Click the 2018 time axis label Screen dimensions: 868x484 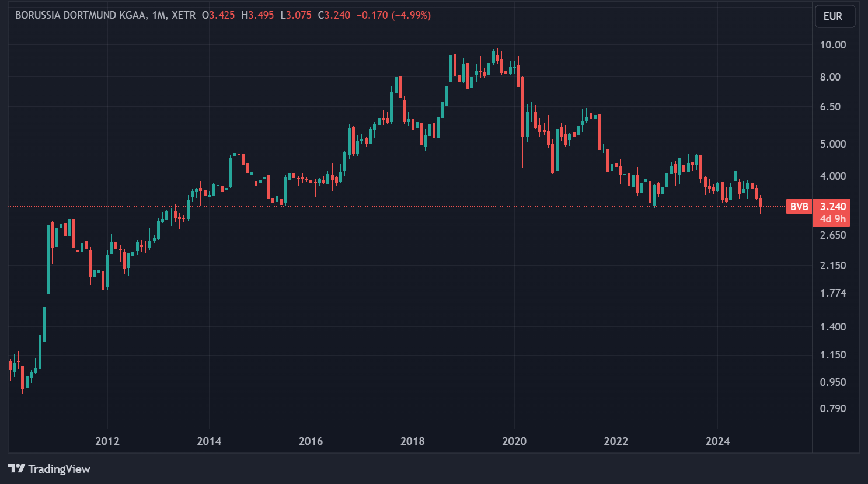point(413,441)
